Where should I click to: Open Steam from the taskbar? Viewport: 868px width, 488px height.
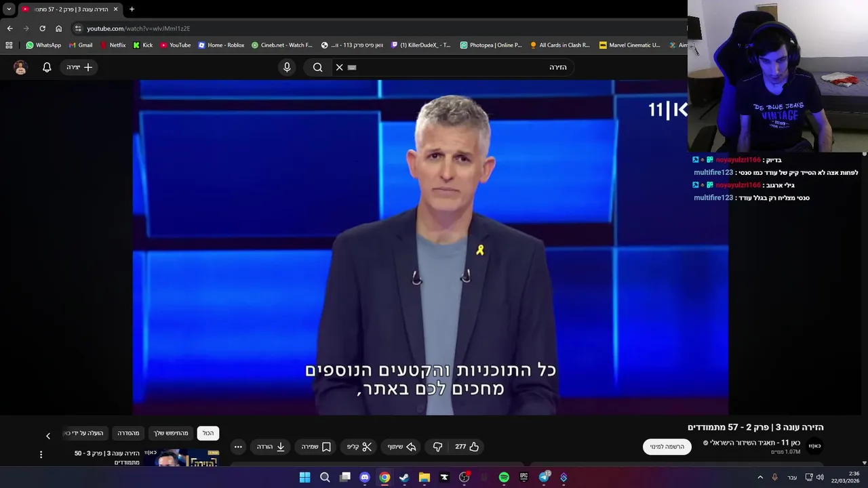tap(404, 477)
